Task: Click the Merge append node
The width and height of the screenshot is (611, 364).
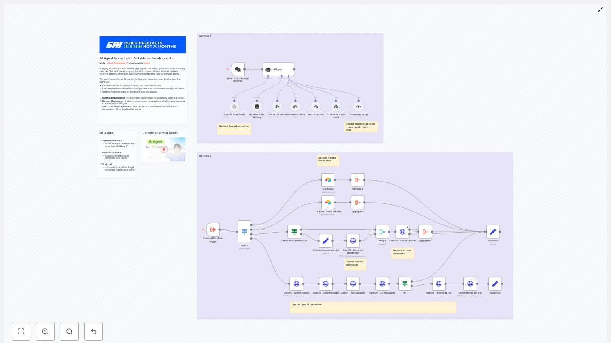Action: click(382, 232)
